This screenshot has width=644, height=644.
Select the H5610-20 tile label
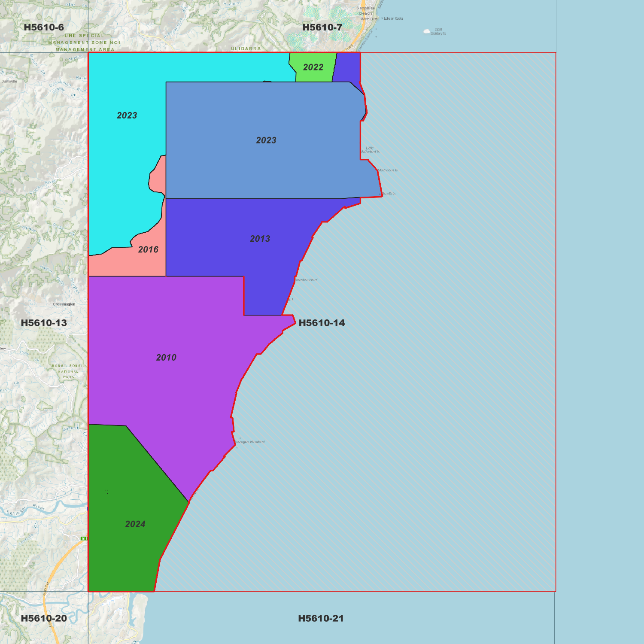(x=44, y=618)
